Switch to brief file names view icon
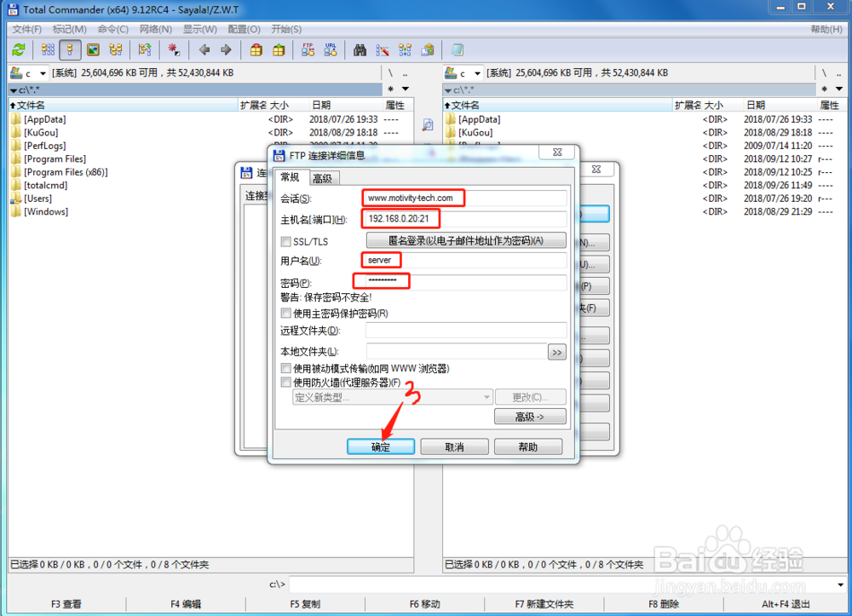Screen dimensions: 852x616 point(48,50)
